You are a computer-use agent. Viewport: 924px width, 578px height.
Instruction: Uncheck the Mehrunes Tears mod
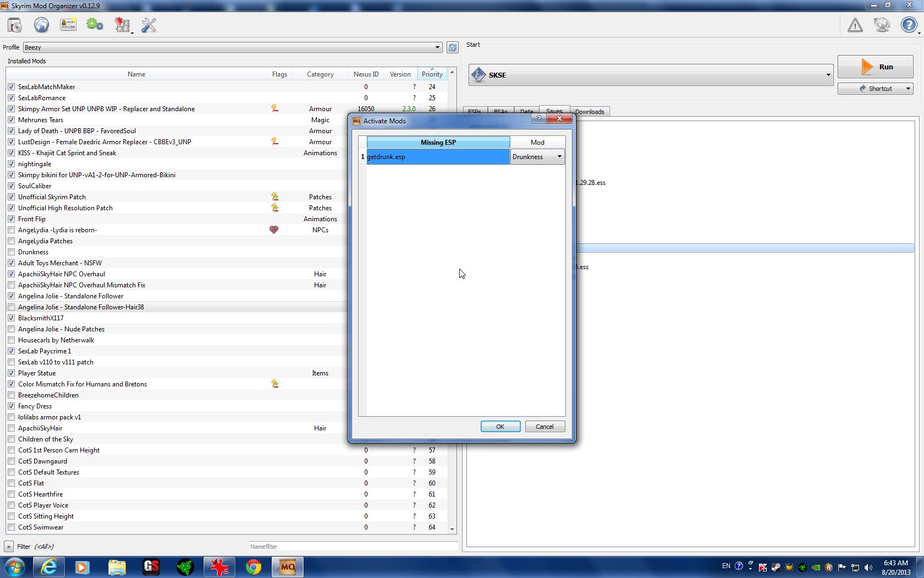[12, 120]
